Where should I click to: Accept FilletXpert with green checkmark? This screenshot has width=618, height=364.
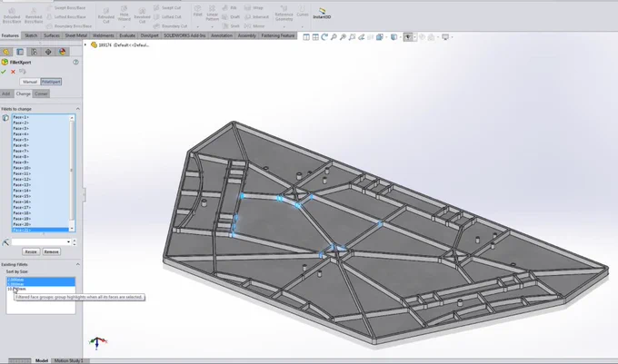(x=4, y=72)
